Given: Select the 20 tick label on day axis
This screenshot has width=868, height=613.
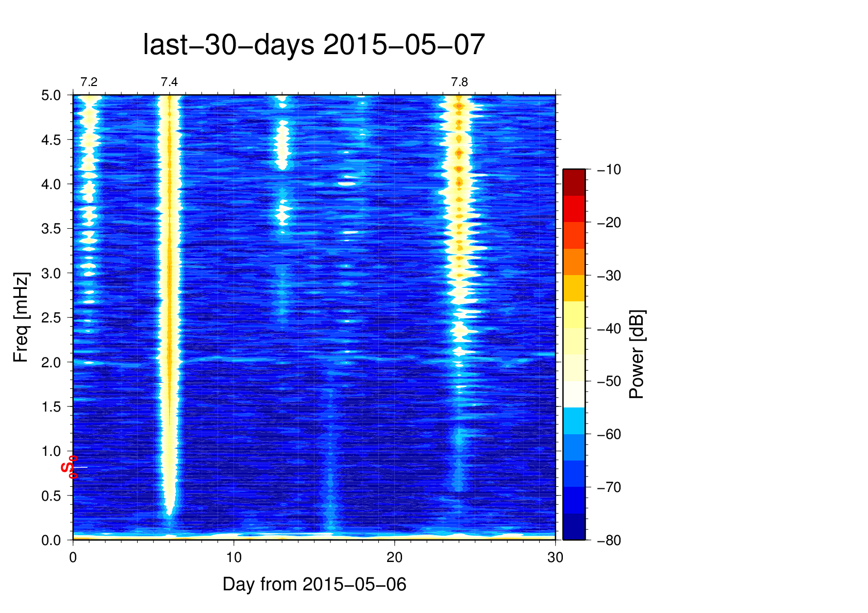Looking at the screenshot, I should [x=394, y=557].
